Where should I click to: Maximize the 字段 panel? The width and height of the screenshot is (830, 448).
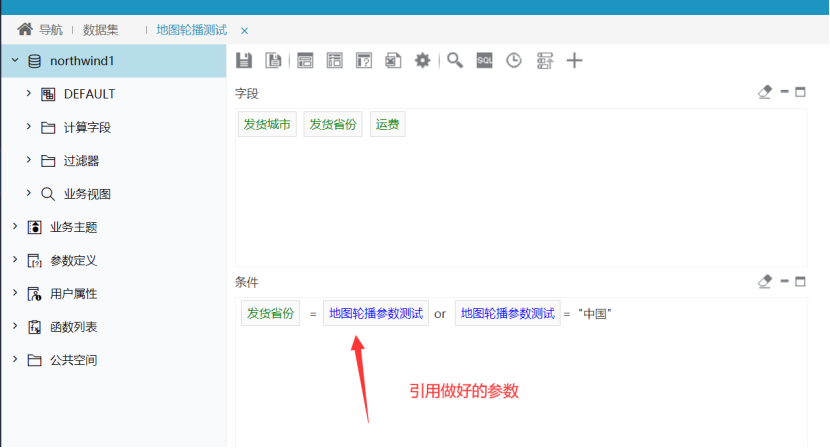pyautogui.click(x=800, y=92)
